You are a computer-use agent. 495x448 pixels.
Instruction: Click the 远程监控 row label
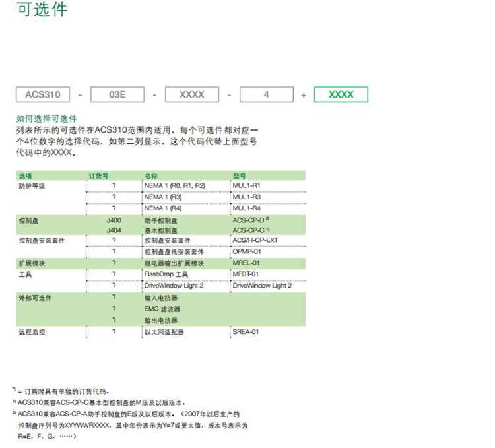(32, 332)
